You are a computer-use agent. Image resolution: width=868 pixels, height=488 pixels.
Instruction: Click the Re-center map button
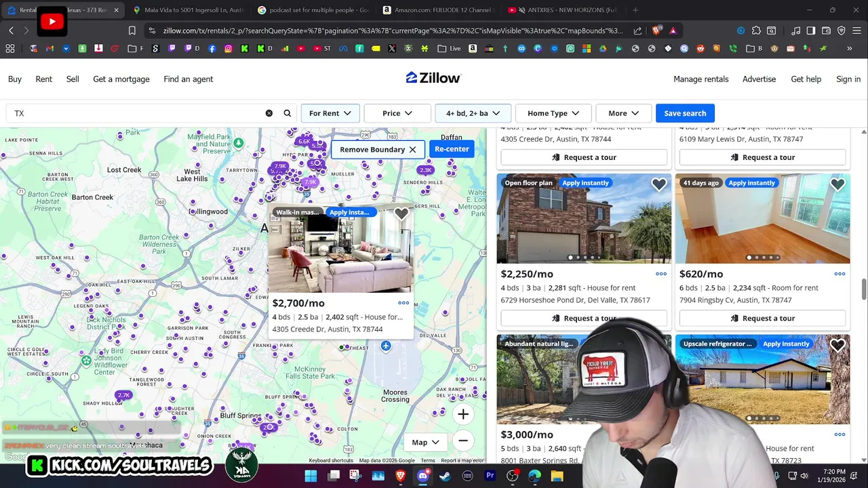tap(452, 149)
